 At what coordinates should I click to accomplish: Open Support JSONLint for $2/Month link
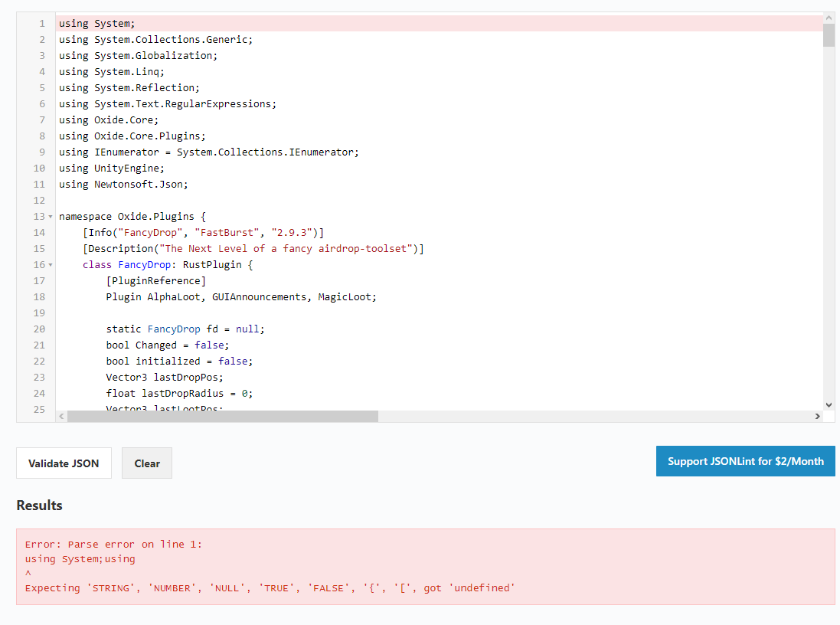(x=745, y=461)
